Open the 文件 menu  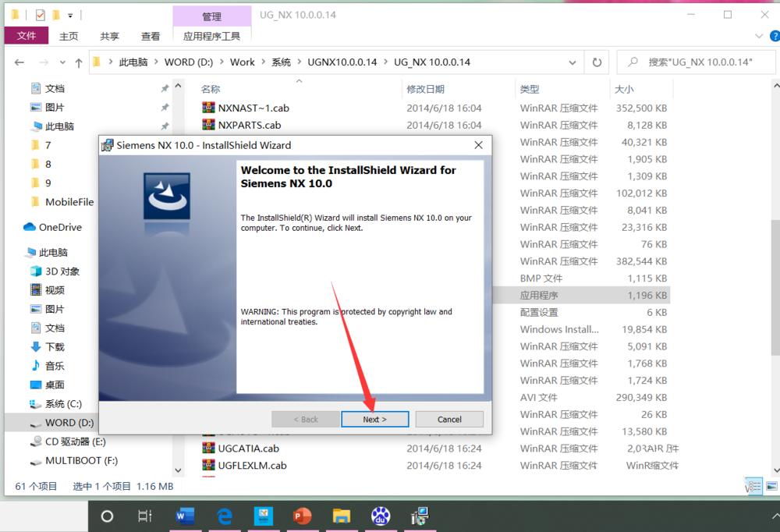coord(26,35)
